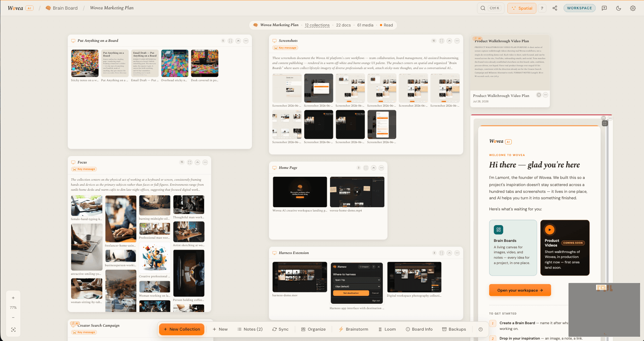Image resolution: width=644 pixels, height=341 pixels.
Task: Toggle the Spatial view mode
Action: coord(522,8)
